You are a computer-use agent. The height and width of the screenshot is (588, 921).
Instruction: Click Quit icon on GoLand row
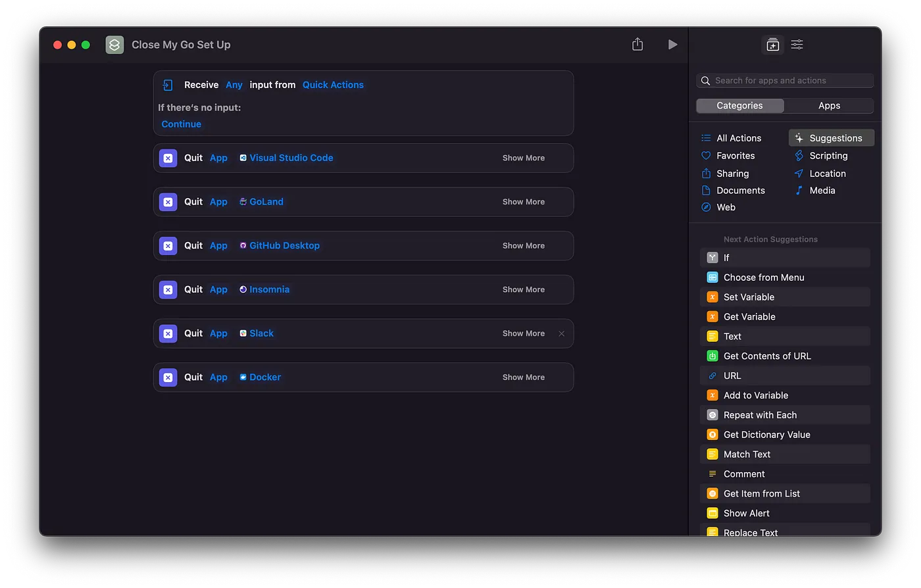(168, 202)
